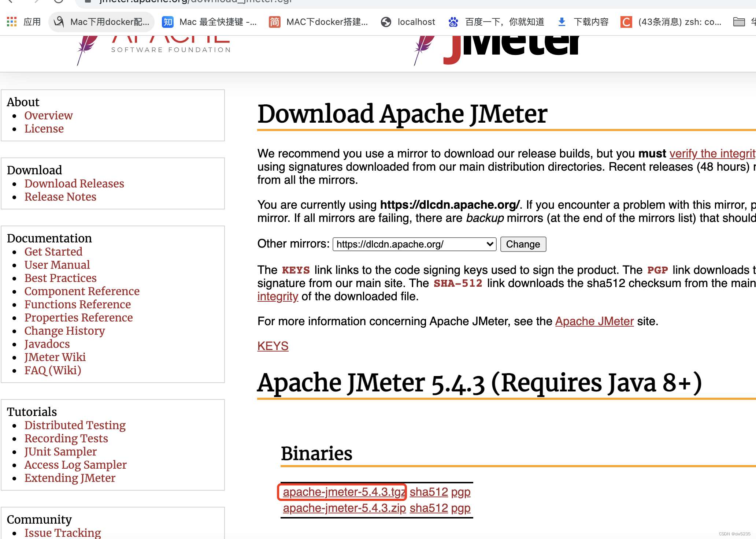Open Properties Reference
Screen dimensions: 756x539
[x=78, y=317]
